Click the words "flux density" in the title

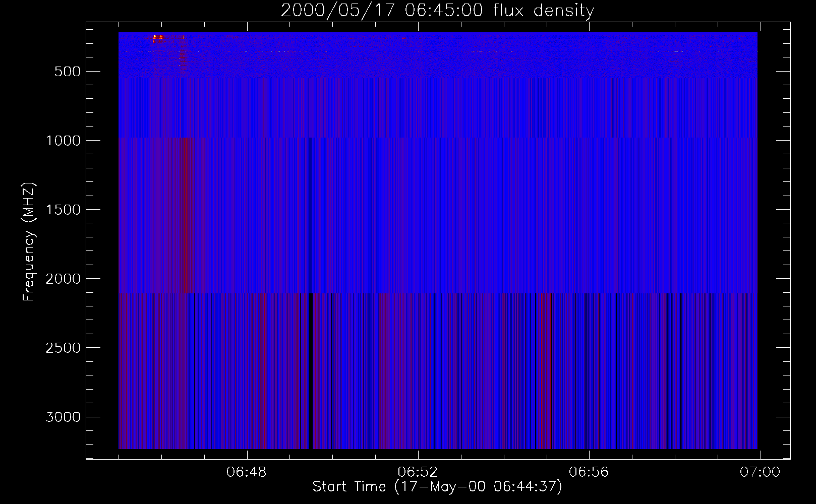coord(543,10)
